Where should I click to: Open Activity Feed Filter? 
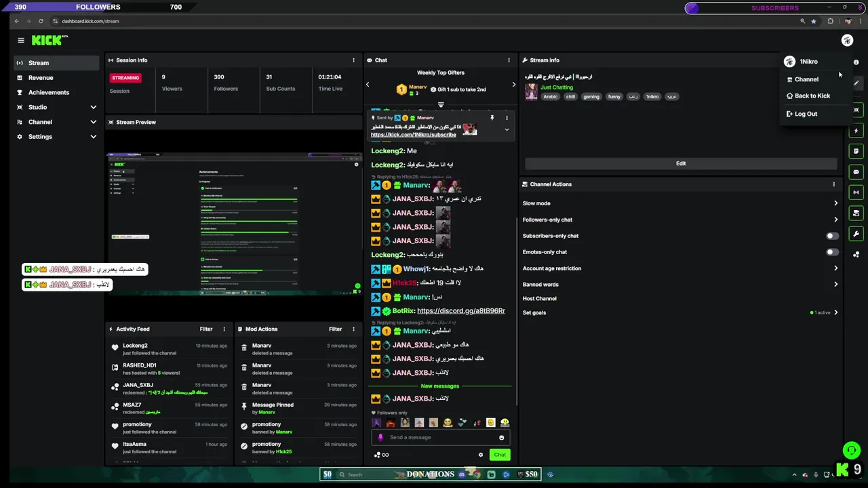206,329
